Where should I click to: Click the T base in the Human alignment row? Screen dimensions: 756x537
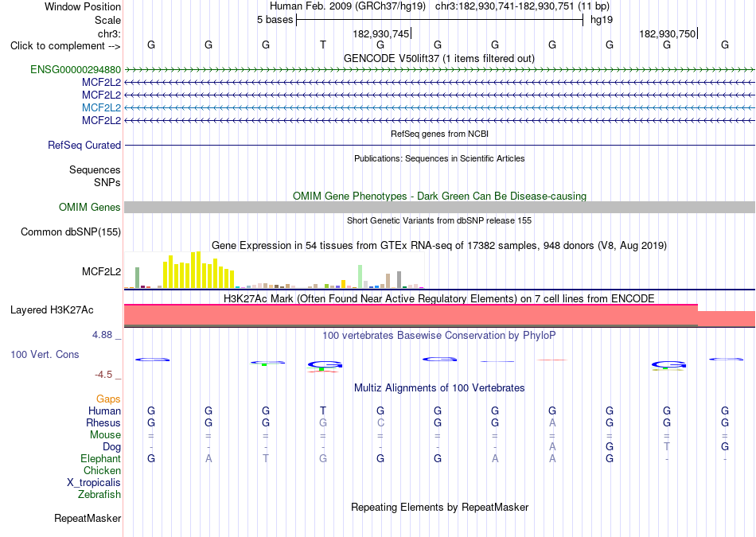pyautogui.click(x=323, y=411)
